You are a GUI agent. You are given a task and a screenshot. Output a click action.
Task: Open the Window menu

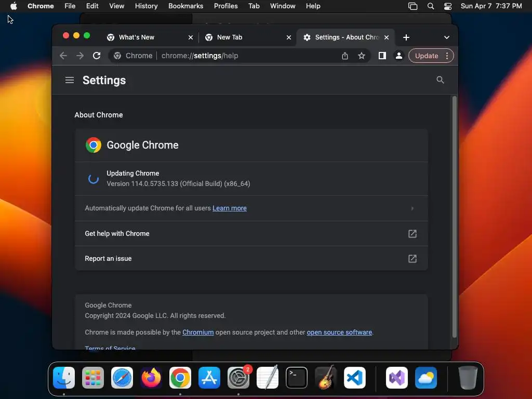coord(283,6)
